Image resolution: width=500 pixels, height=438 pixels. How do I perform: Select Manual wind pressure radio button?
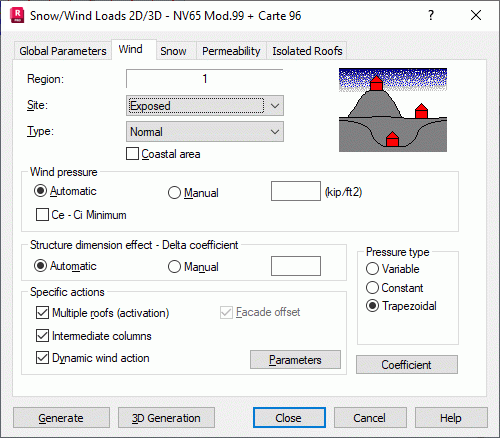(x=174, y=192)
